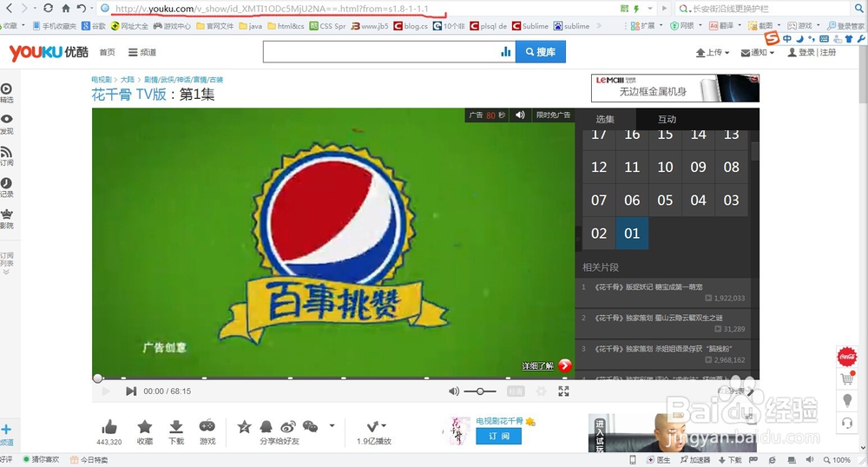Click the Youku logo
The image size is (868, 467).
tap(49, 52)
